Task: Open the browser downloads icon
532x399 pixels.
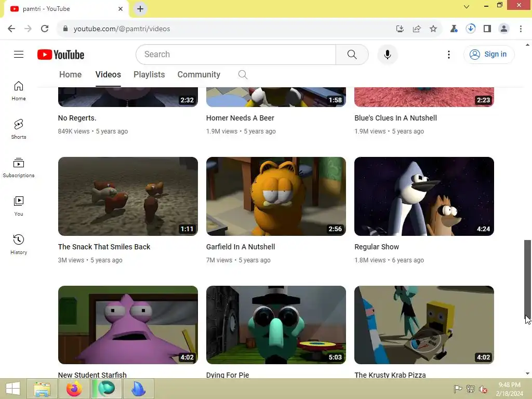Action: click(x=470, y=29)
